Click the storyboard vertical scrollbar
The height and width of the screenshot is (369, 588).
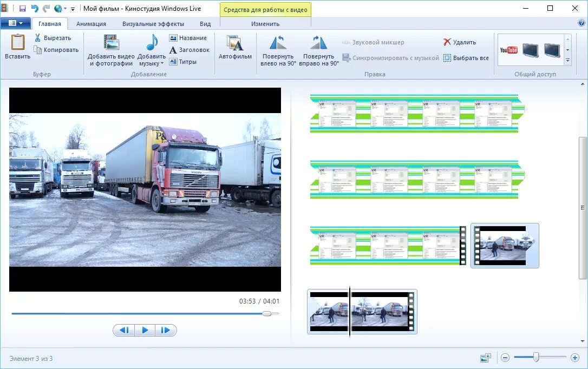(x=583, y=208)
